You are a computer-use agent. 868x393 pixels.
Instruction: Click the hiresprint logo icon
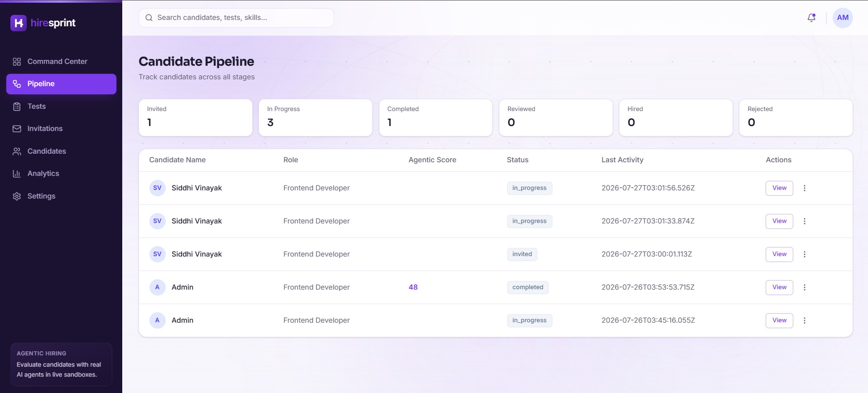pos(19,23)
